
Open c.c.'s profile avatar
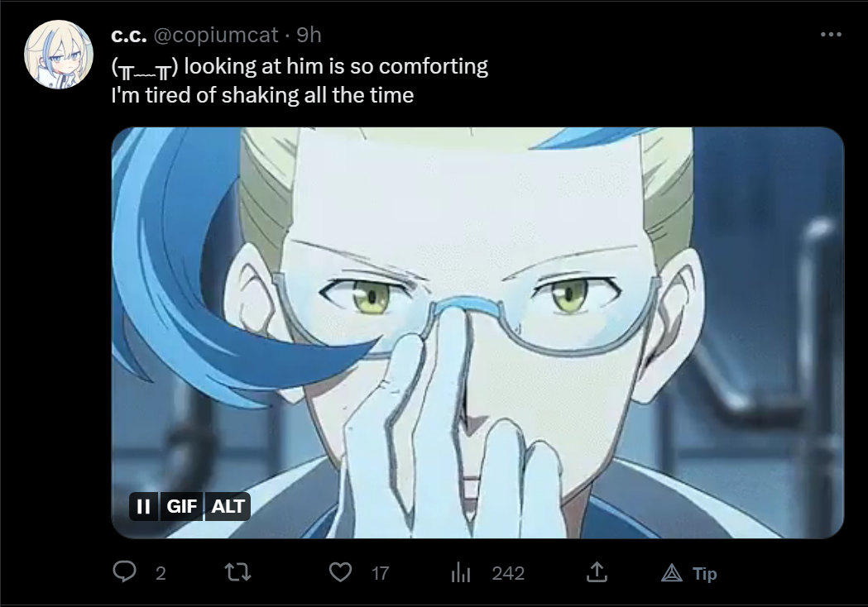[x=59, y=55]
